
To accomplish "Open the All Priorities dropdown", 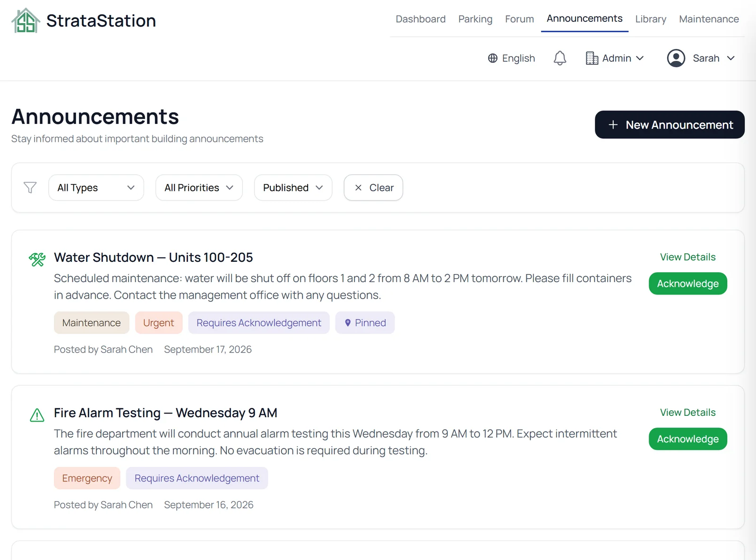I will click(x=199, y=188).
